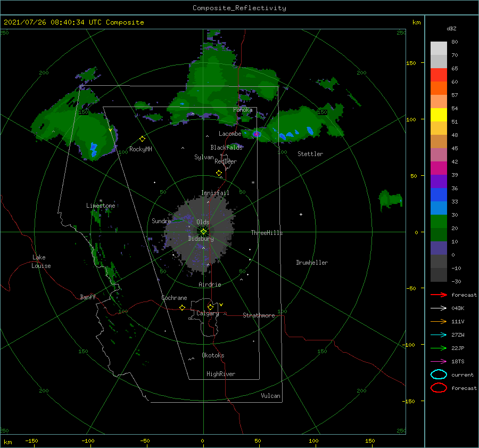The width and height of the screenshot is (479, 448).
Task: Click the dBZ legend heading
Action: pyautogui.click(x=451, y=28)
